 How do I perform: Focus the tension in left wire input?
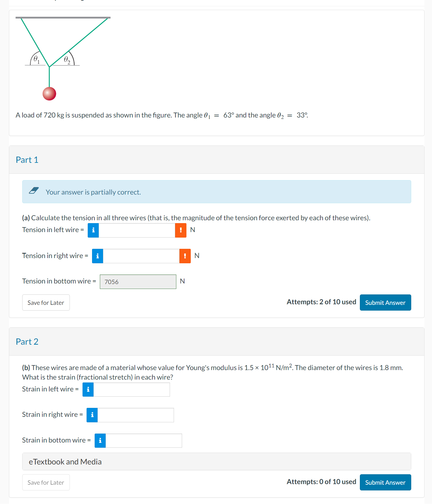[137, 230]
